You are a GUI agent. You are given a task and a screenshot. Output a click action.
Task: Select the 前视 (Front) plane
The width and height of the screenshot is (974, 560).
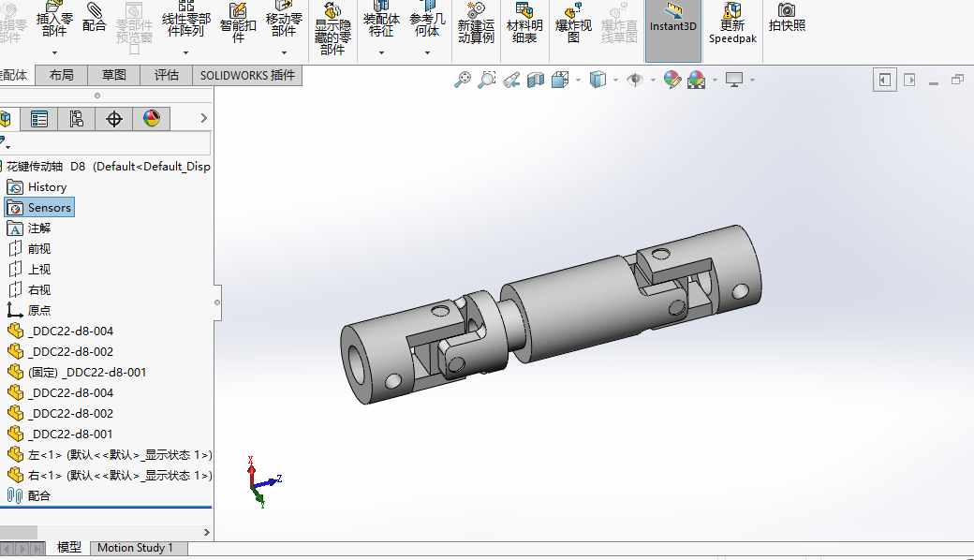(29, 248)
